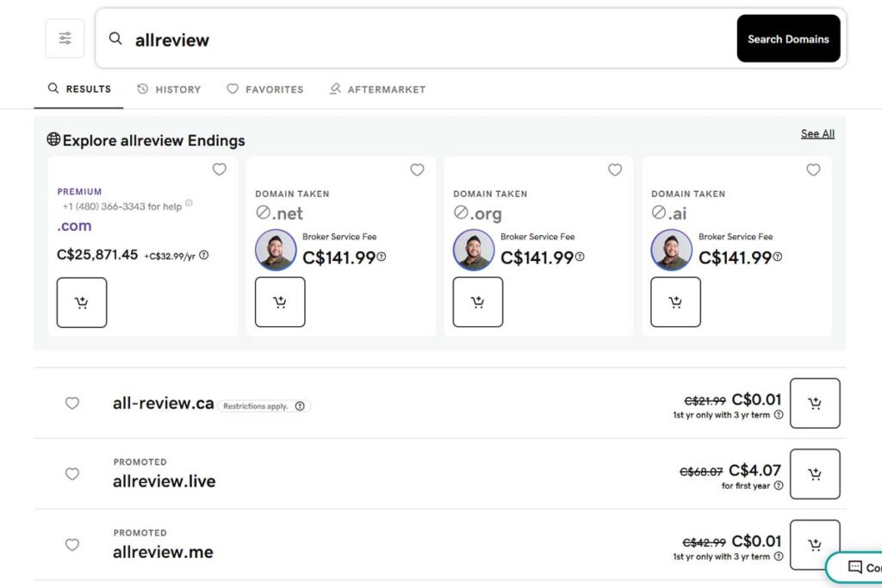Switch to the History tab
Screen dimensions: 882x588
(169, 89)
